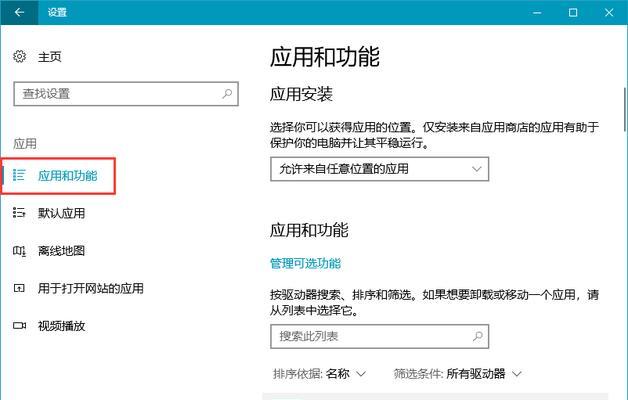Open 管理可选功能 link

[x=305, y=263]
